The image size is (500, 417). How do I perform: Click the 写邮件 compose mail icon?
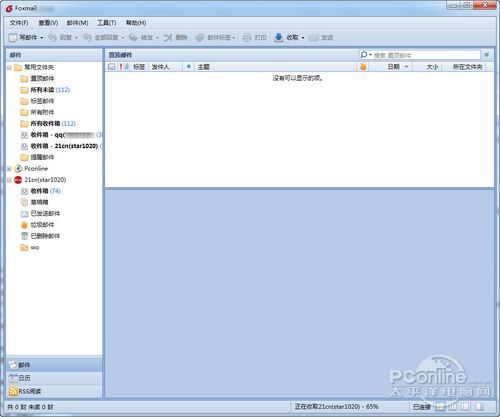[13, 38]
